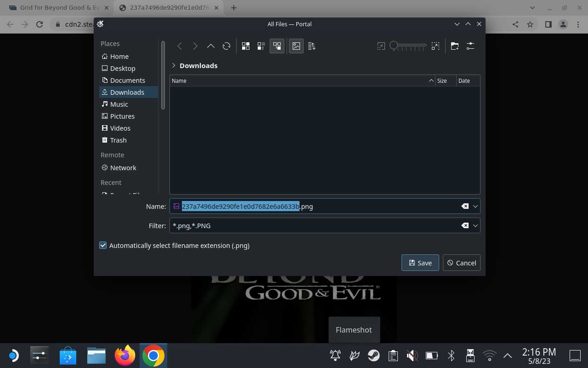
Task: Open the KDE window menu icon
Action: (x=101, y=24)
